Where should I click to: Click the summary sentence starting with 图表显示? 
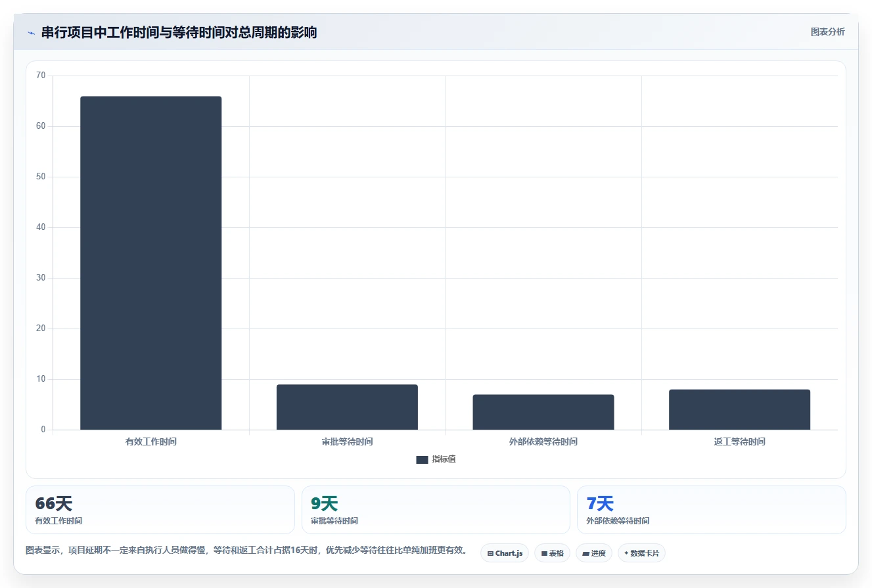(x=246, y=551)
